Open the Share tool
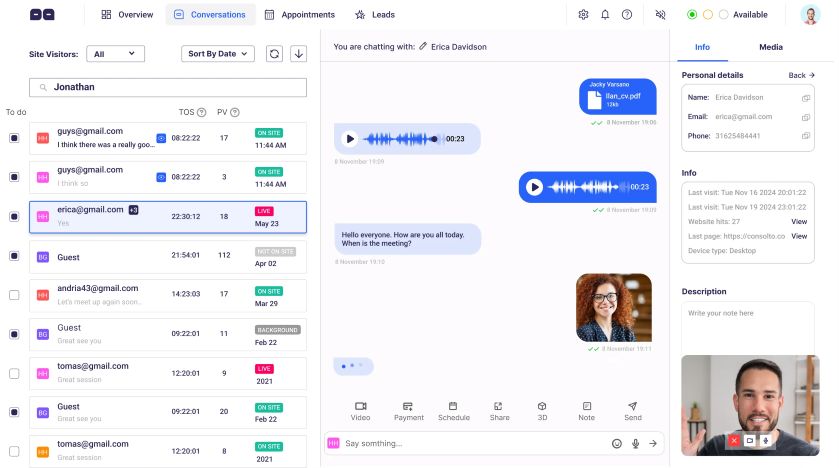This screenshot has width=839, height=468. 499,411
